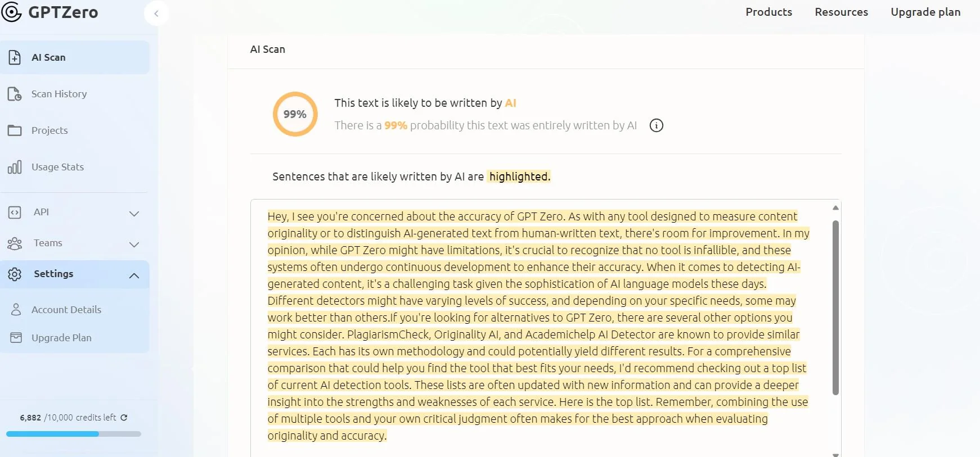Refresh credits using the reload icon

124,418
